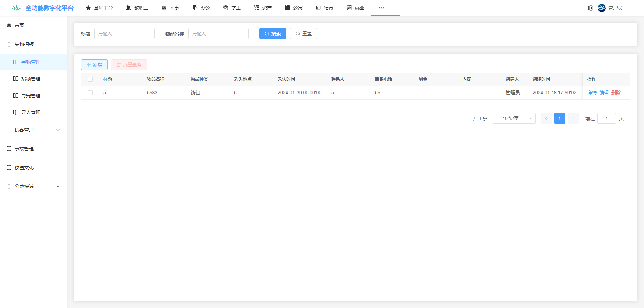Click the 物品名称 search input field

tap(218, 34)
